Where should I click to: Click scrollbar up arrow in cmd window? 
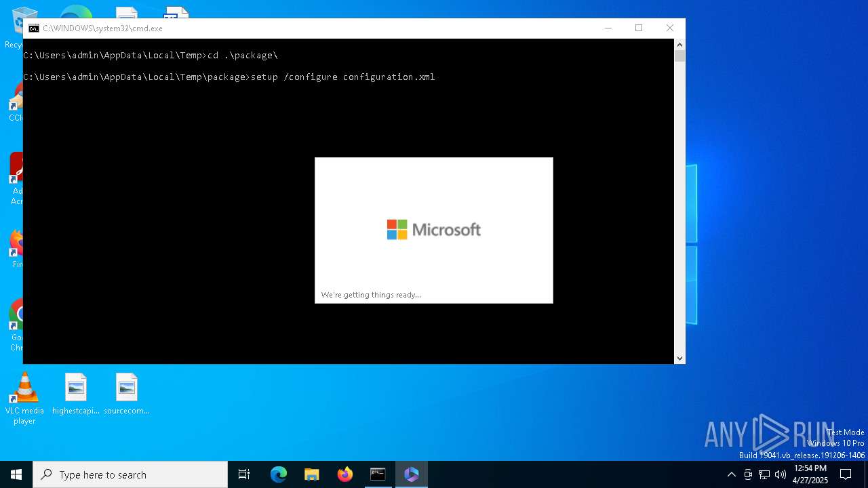click(x=679, y=44)
